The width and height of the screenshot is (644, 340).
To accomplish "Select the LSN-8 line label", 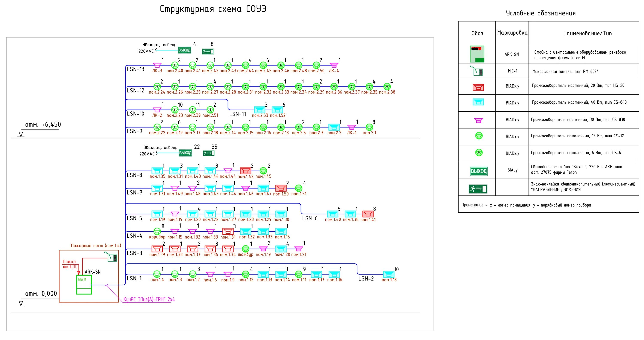I will click(135, 175).
